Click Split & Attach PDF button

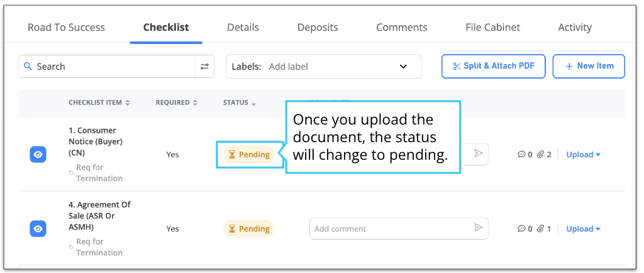(493, 66)
